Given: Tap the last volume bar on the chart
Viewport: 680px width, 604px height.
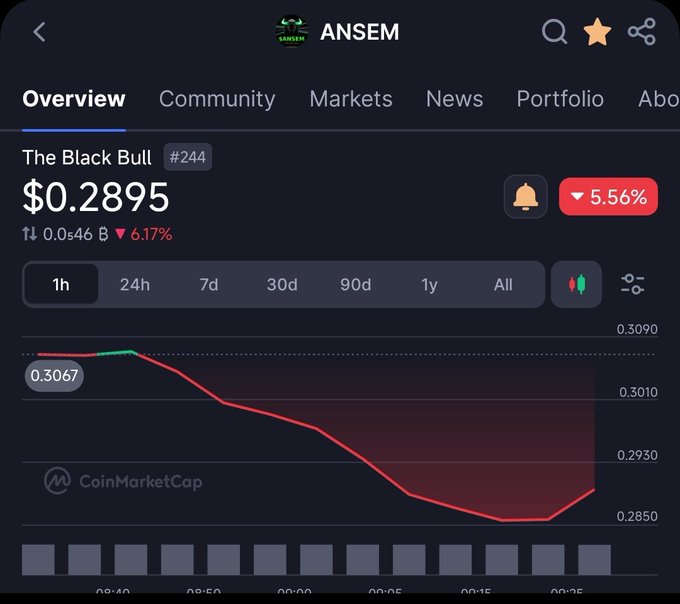Looking at the screenshot, I should click(x=595, y=560).
